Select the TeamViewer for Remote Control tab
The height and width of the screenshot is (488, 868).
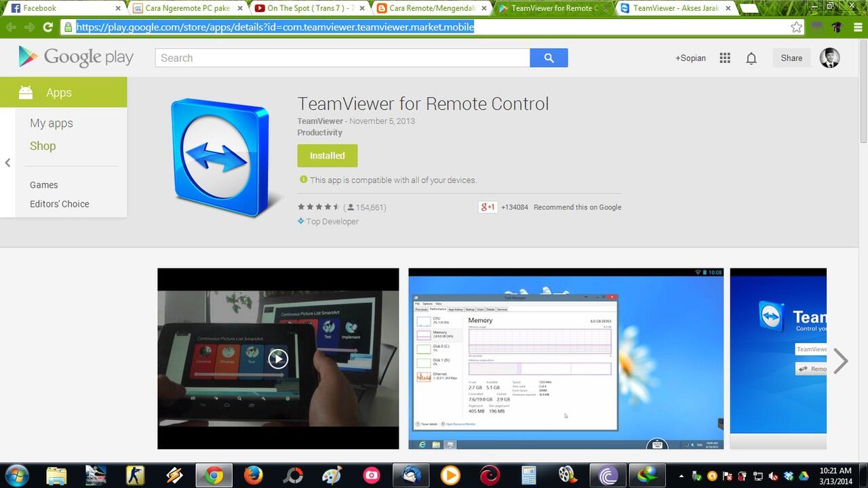click(551, 8)
